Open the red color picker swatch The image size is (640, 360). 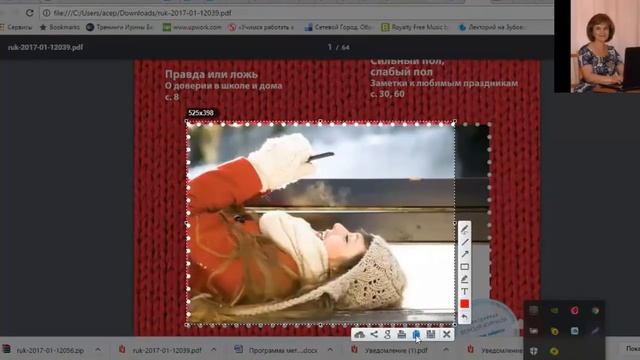pyautogui.click(x=464, y=304)
